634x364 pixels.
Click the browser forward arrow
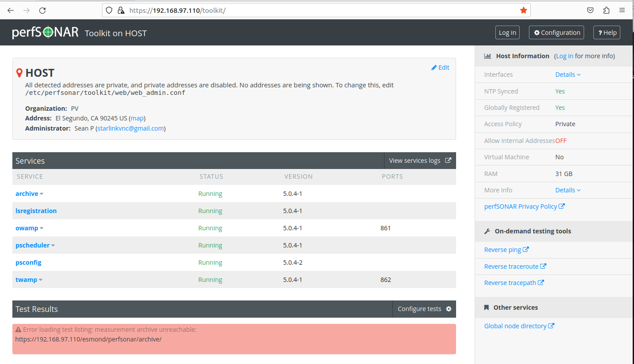pos(26,10)
